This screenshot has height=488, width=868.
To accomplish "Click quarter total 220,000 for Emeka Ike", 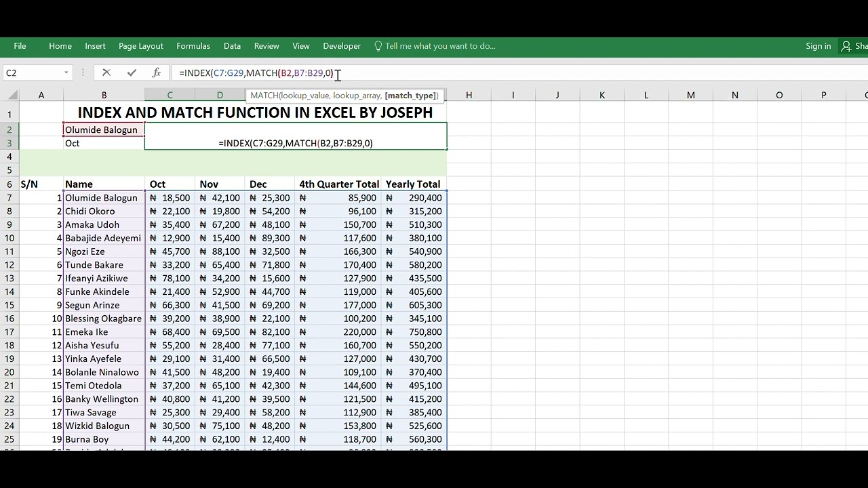I will (x=338, y=332).
